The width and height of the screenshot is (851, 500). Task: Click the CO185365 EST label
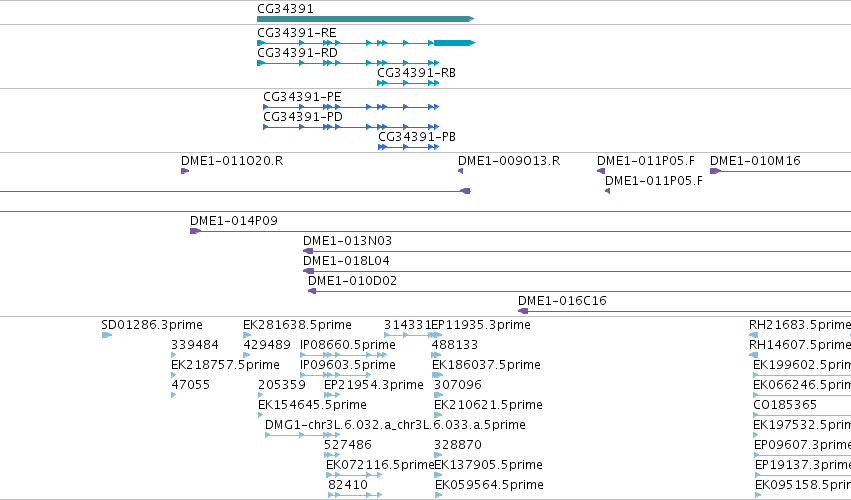click(x=785, y=406)
